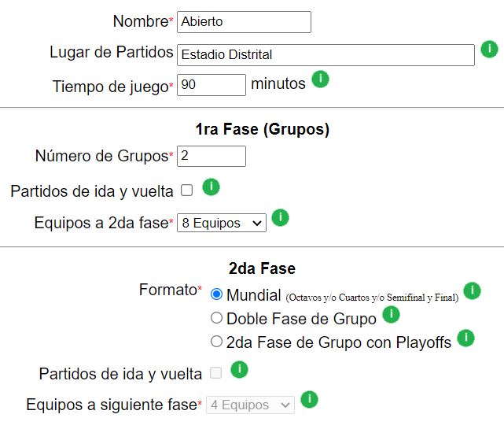The image size is (504, 429).
Task: Open info icon for first-phase ida y vuelta
Action: (x=211, y=187)
